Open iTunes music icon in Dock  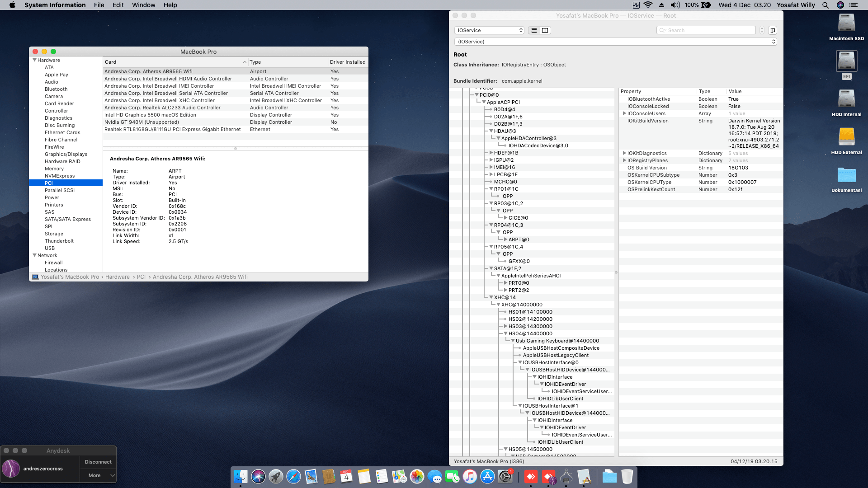click(470, 476)
